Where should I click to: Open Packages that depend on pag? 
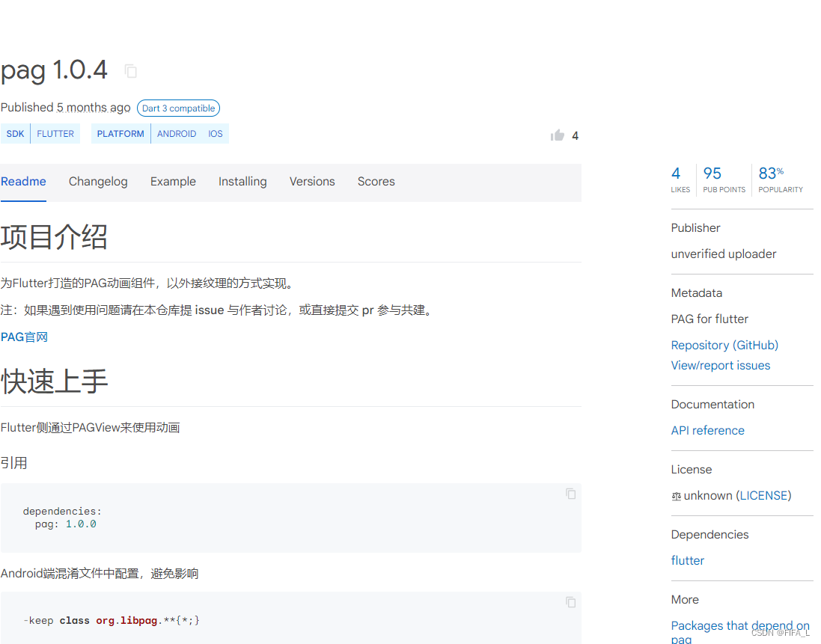point(740,631)
